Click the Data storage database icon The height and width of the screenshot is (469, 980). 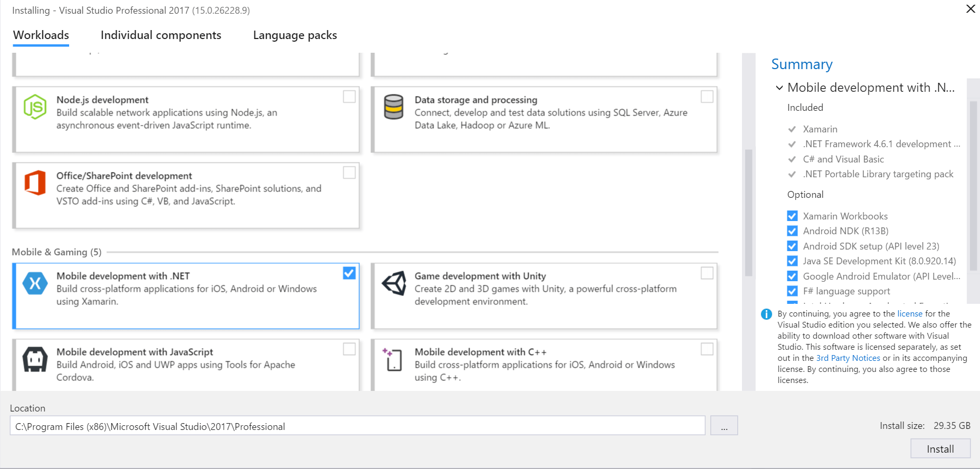coord(394,107)
